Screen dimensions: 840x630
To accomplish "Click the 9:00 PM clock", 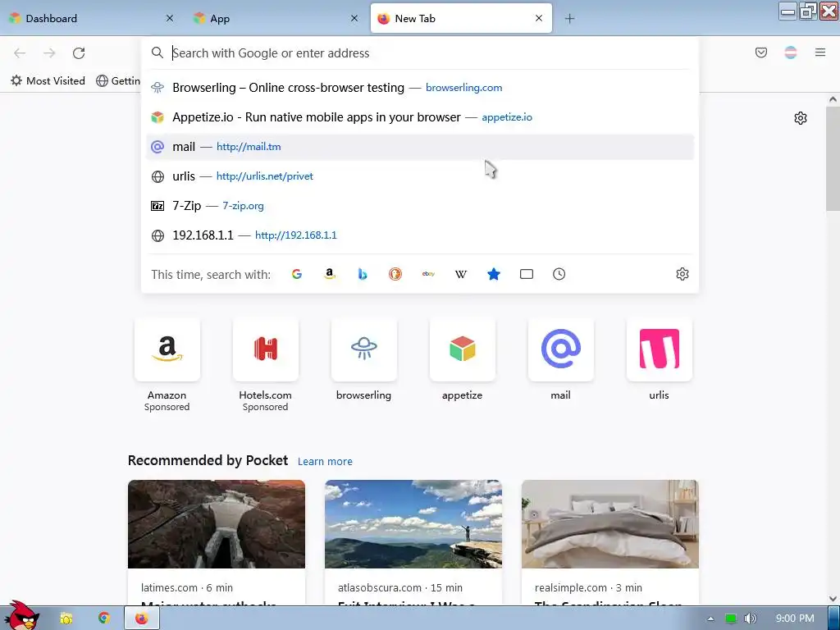I will [795, 619].
